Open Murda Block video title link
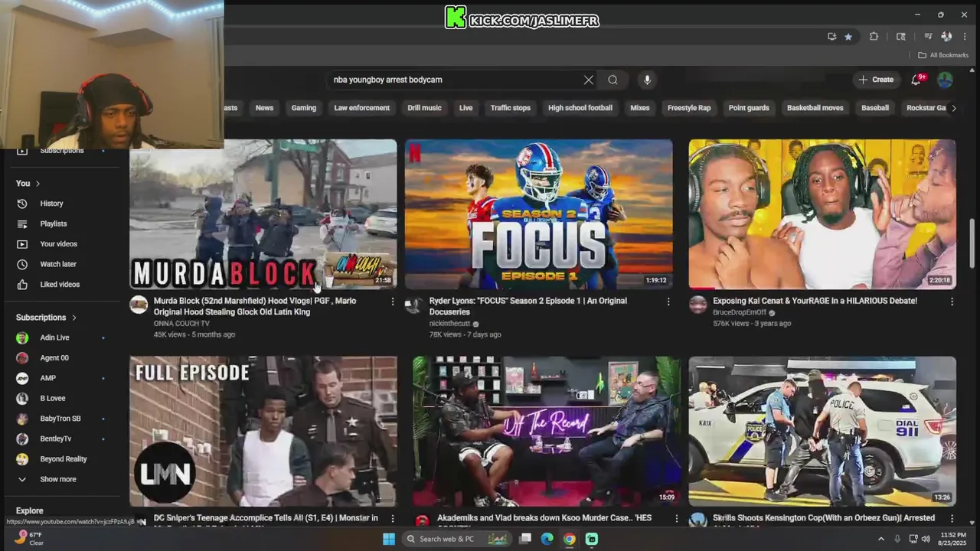980x551 pixels. click(x=256, y=306)
